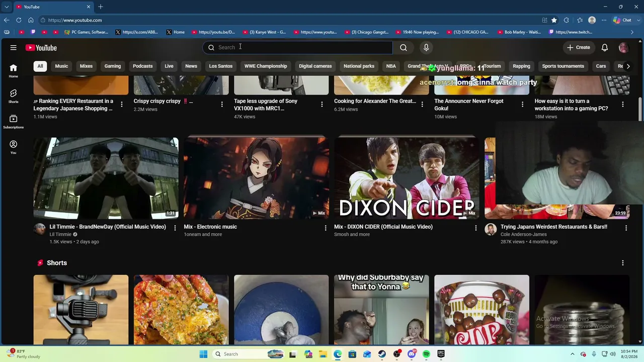Click the YouTube search input field

(x=297, y=47)
